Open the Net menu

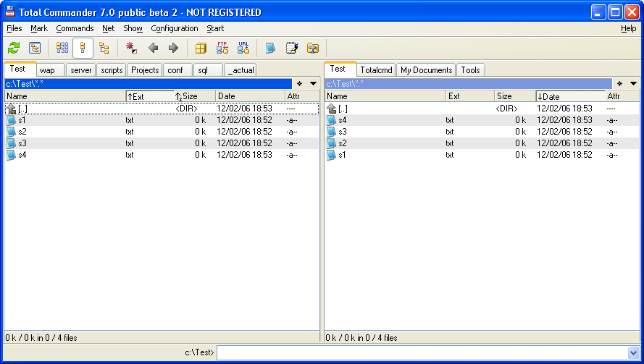coord(109,28)
